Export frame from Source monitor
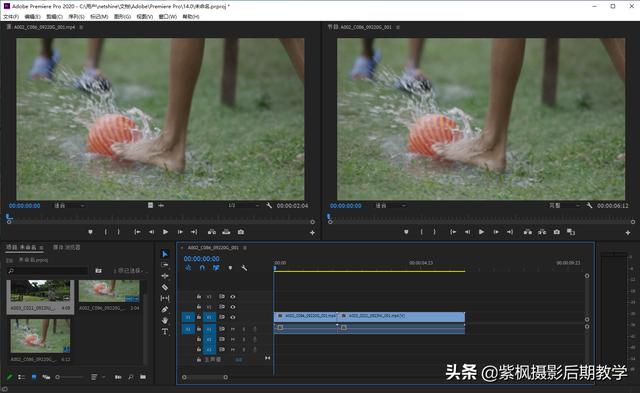The image size is (640, 393). pyautogui.click(x=241, y=232)
